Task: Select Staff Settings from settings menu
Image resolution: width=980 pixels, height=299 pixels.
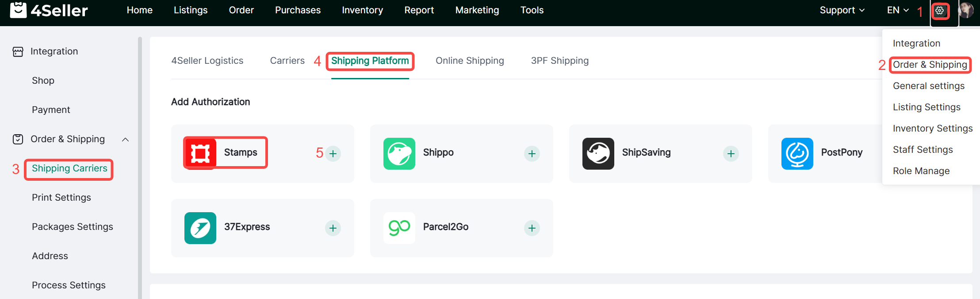Action: coord(923,150)
